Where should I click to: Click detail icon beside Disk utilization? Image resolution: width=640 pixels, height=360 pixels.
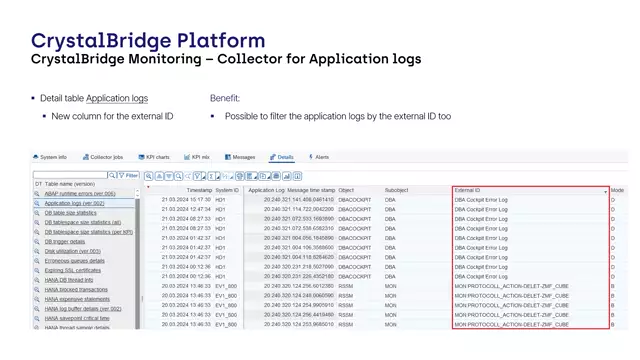pyautogui.click(x=37, y=251)
